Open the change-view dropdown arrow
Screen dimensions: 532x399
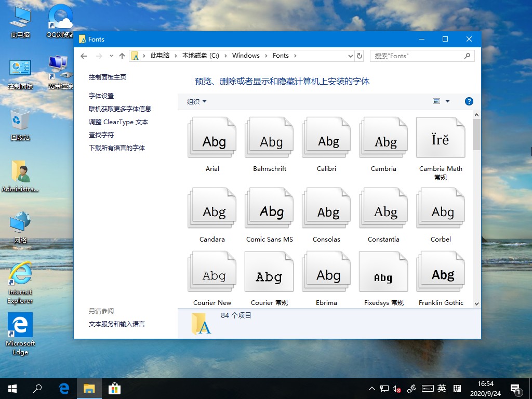[x=447, y=101]
